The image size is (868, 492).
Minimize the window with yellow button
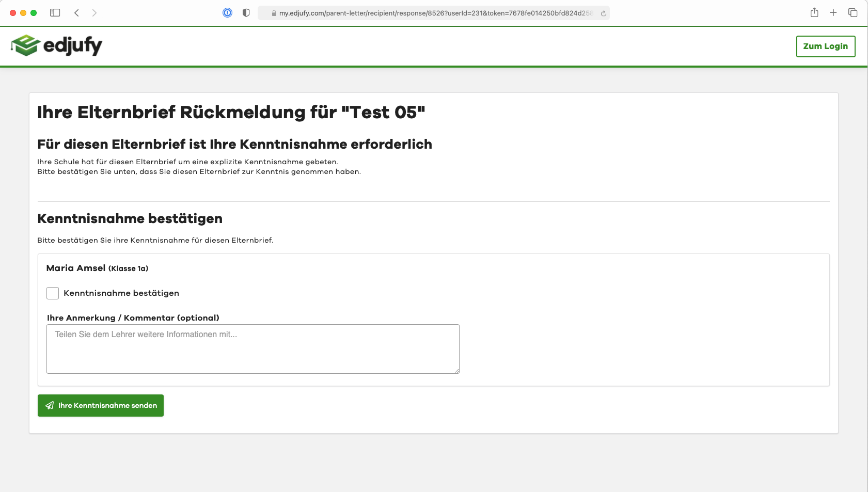(23, 13)
